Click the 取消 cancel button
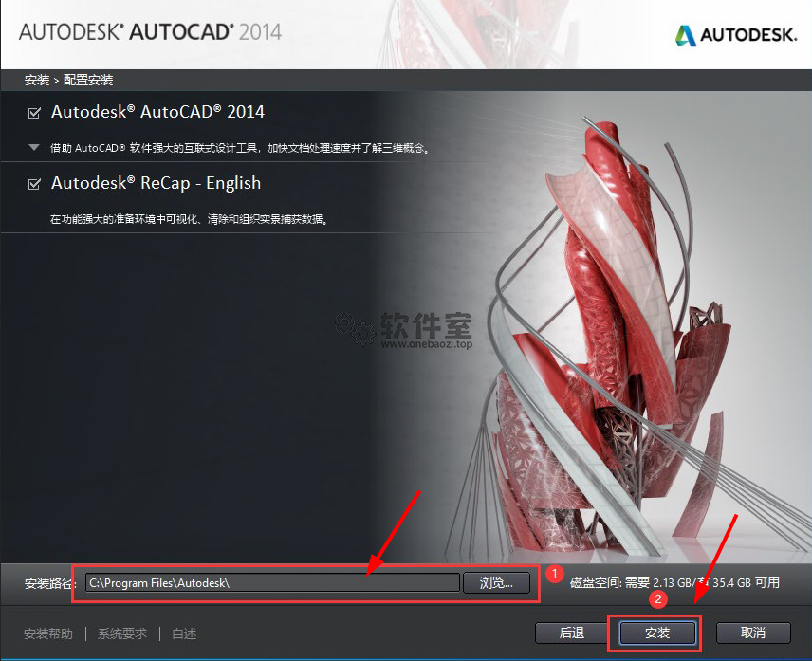The width and height of the screenshot is (812, 661). coord(753,633)
